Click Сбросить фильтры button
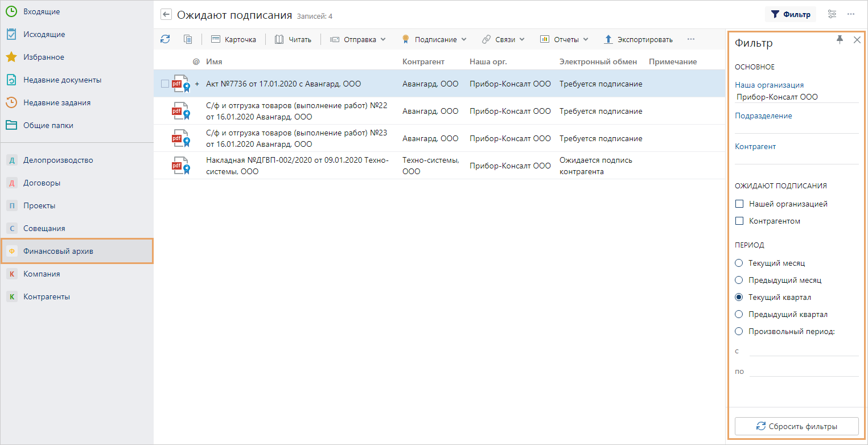The width and height of the screenshot is (868, 445). coord(796,426)
